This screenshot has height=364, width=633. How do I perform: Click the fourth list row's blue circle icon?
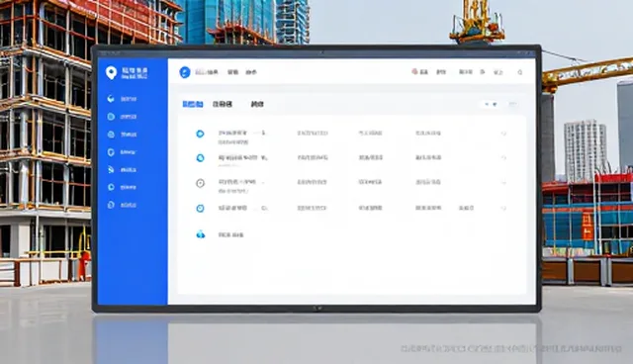tap(200, 209)
